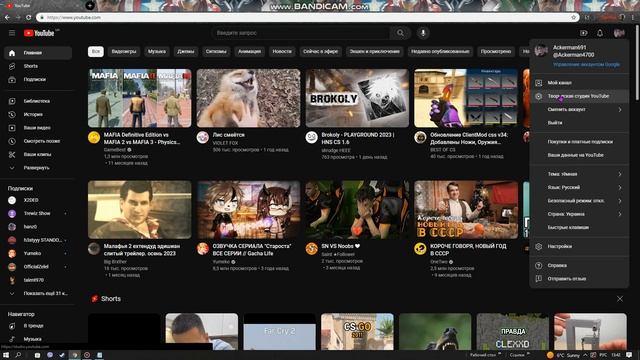Open Смотреть позже in sidebar
The image size is (640, 360).
click(38, 141)
